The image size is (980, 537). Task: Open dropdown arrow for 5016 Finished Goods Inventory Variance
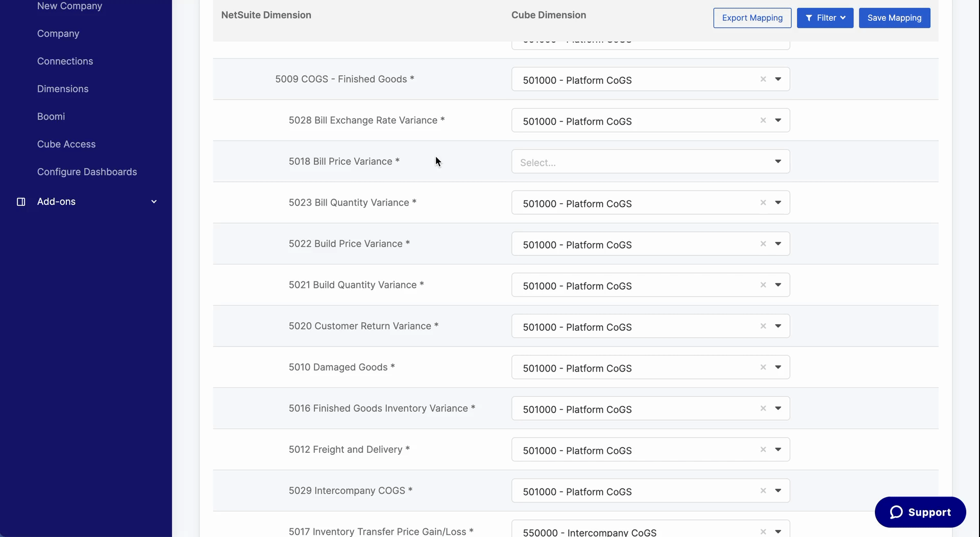tap(778, 408)
